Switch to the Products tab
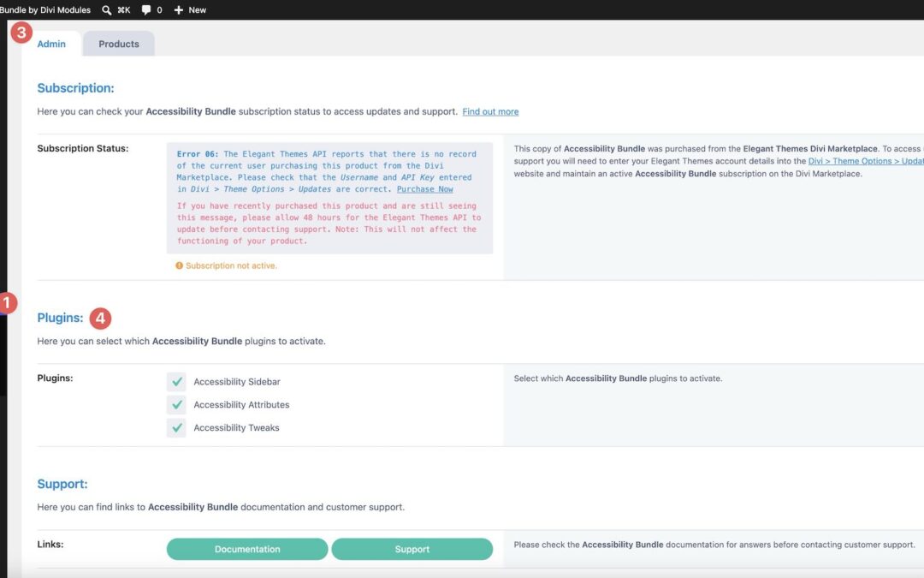The width and height of the screenshot is (924, 578). [x=118, y=45]
